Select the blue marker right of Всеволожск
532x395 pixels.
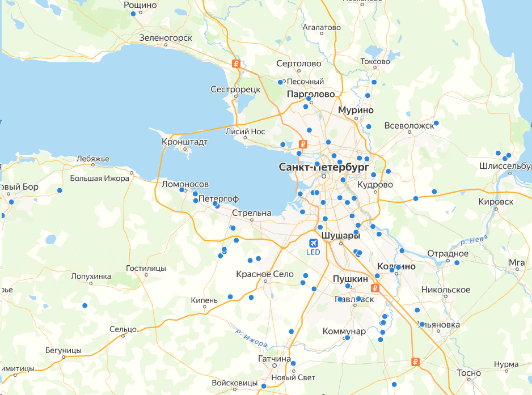pyautogui.click(x=436, y=123)
